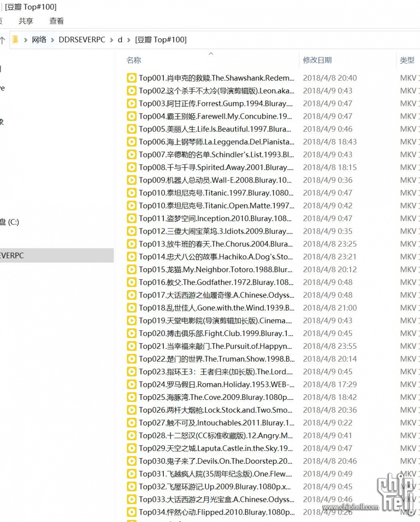Expand the chevron before 网络 in breadcrumb
Image resolution: width=420 pixels, height=522 pixels.
click(x=25, y=39)
